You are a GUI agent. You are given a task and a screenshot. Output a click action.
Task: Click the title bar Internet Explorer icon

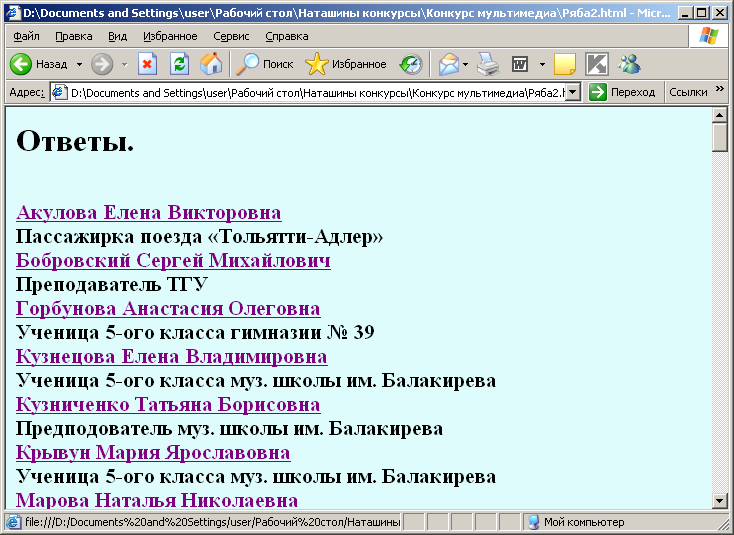tap(13, 12)
